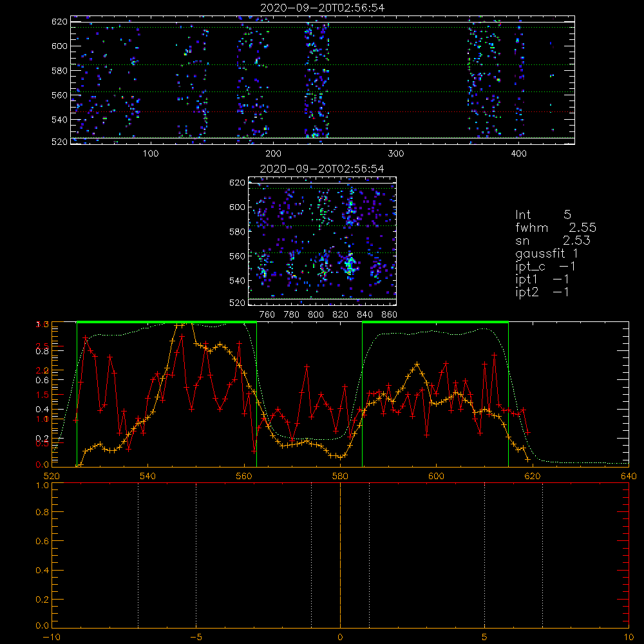The image size is (644, 644).
Task: Click x-axis label 640 on profile plot
Action: [x=629, y=476]
